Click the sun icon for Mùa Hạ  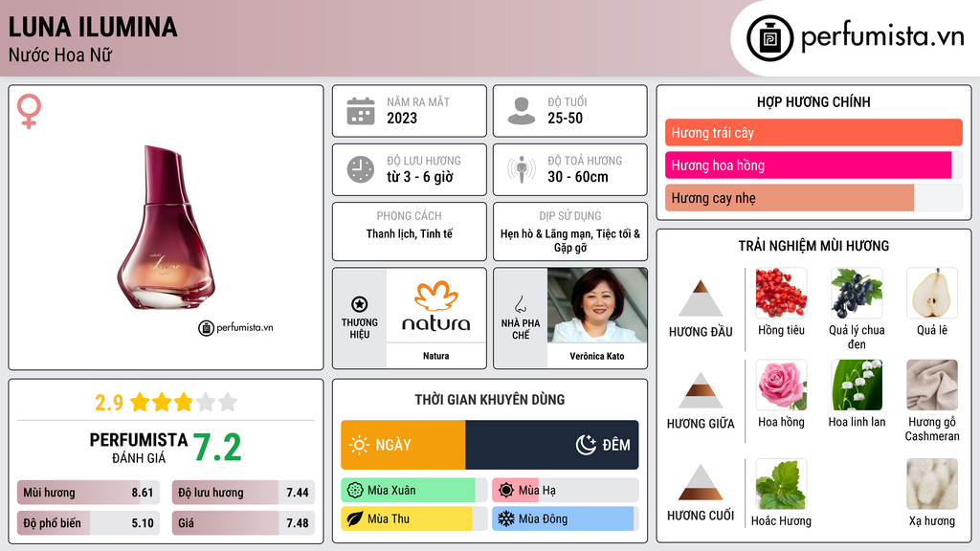coord(506,491)
